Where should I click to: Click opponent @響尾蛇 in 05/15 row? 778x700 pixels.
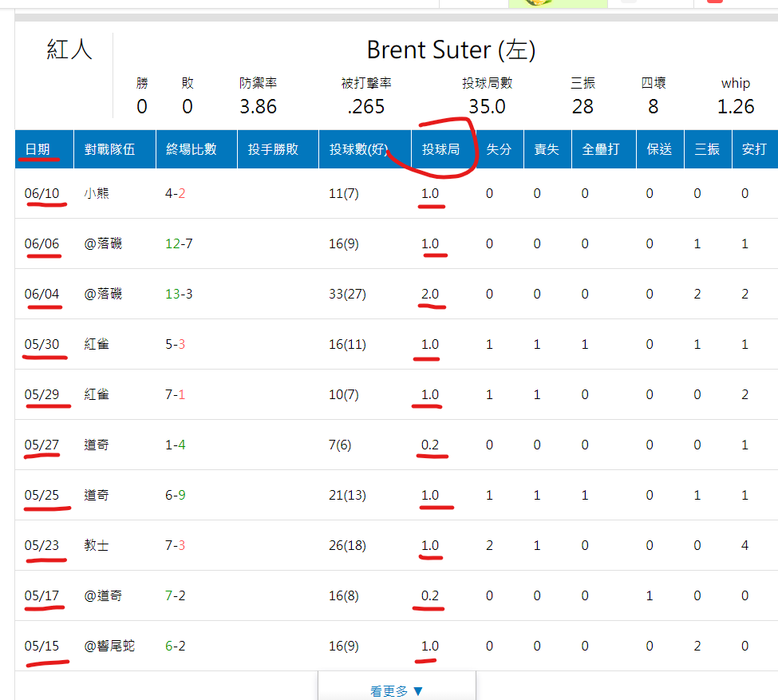(109, 646)
